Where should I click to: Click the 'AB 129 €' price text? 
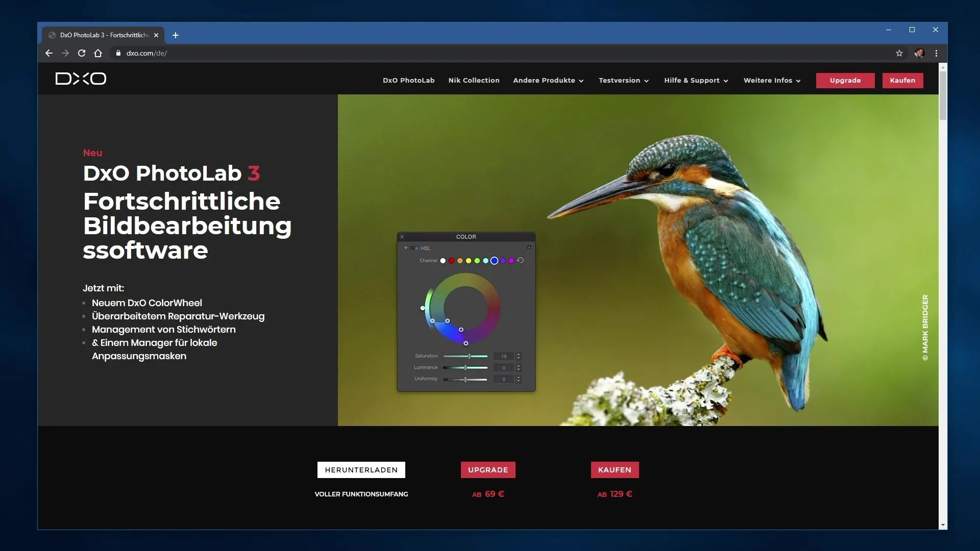(x=615, y=494)
